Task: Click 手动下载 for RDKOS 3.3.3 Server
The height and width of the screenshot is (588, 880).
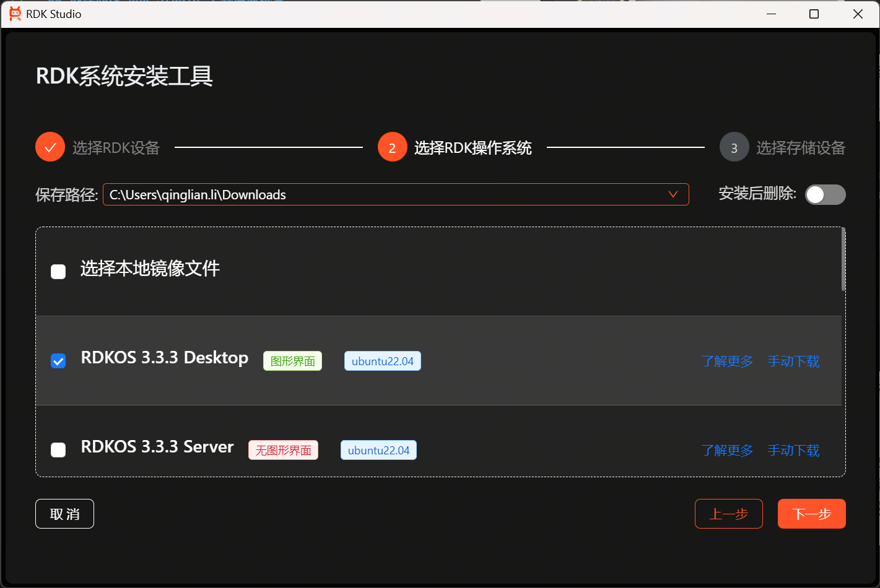Action: coord(793,450)
